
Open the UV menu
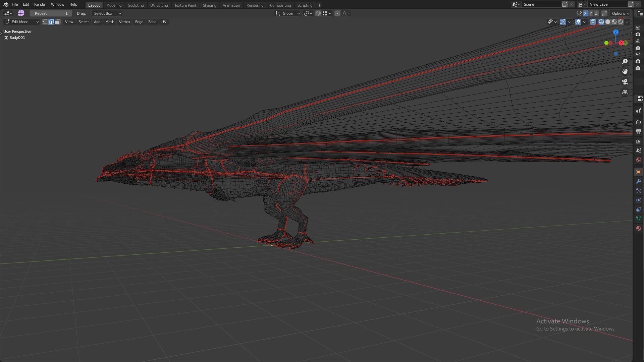[164, 22]
